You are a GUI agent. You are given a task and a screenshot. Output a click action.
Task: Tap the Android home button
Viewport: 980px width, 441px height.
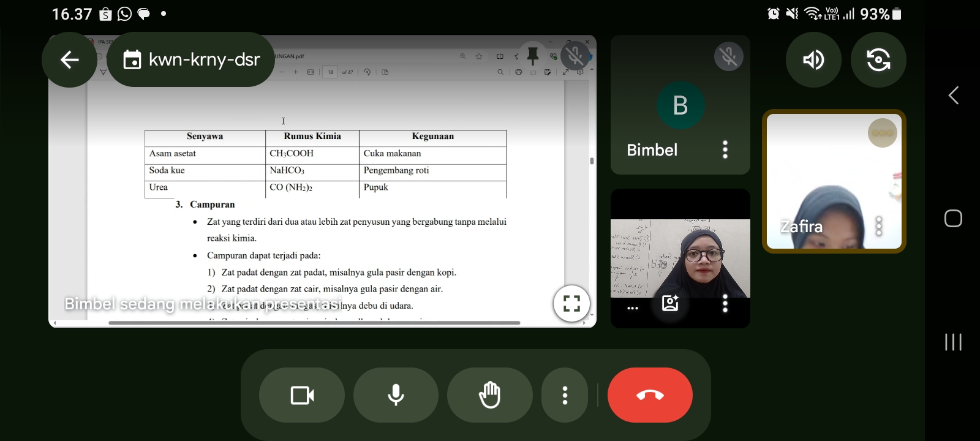pyautogui.click(x=953, y=219)
